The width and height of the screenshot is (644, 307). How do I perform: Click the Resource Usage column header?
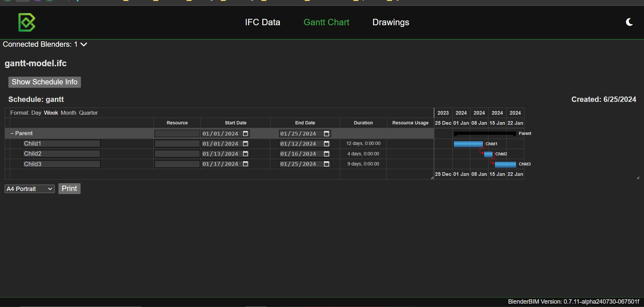410,123
